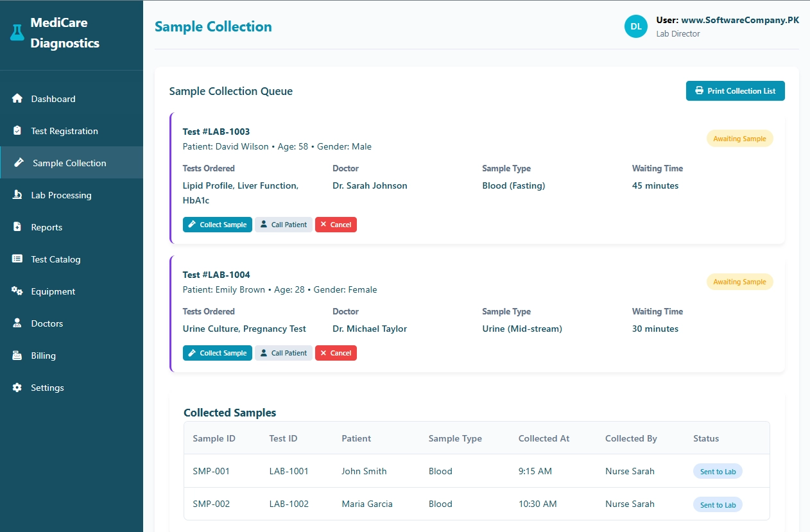Select the SMP-002 Maria Garcia row
The height and width of the screenshot is (532, 810).
tap(476, 504)
